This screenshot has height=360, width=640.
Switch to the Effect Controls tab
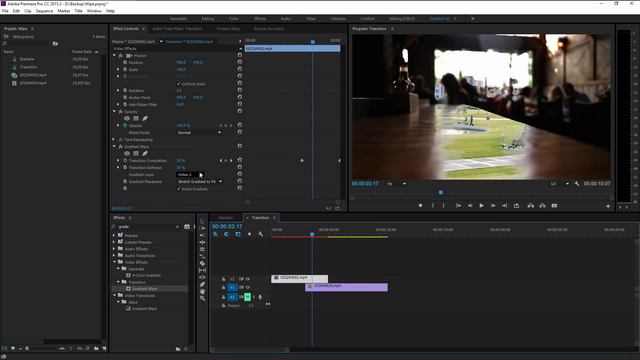tap(126, 29)
